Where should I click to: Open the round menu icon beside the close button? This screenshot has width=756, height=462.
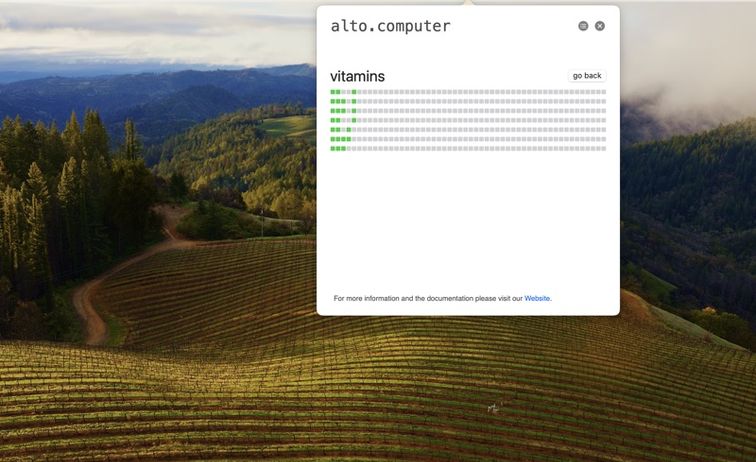tap(583, 26)
